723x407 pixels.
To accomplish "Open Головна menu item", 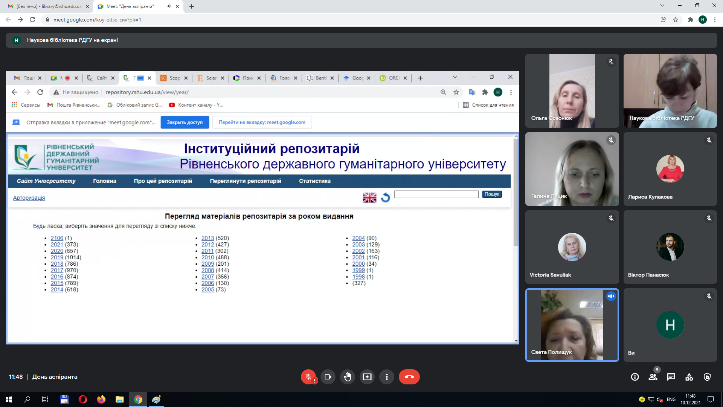I will coord(104,181).
